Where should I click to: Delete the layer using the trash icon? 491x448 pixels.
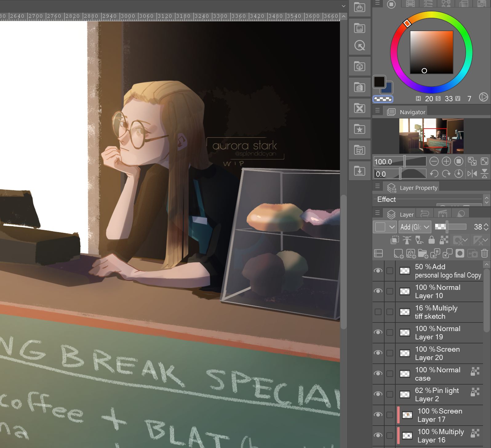point(485,254)
